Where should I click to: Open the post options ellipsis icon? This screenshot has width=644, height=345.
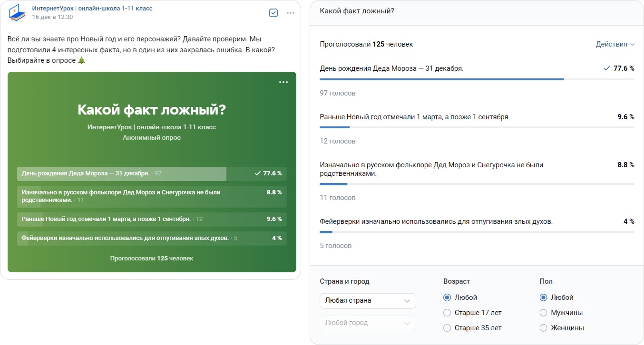[291, 13]
